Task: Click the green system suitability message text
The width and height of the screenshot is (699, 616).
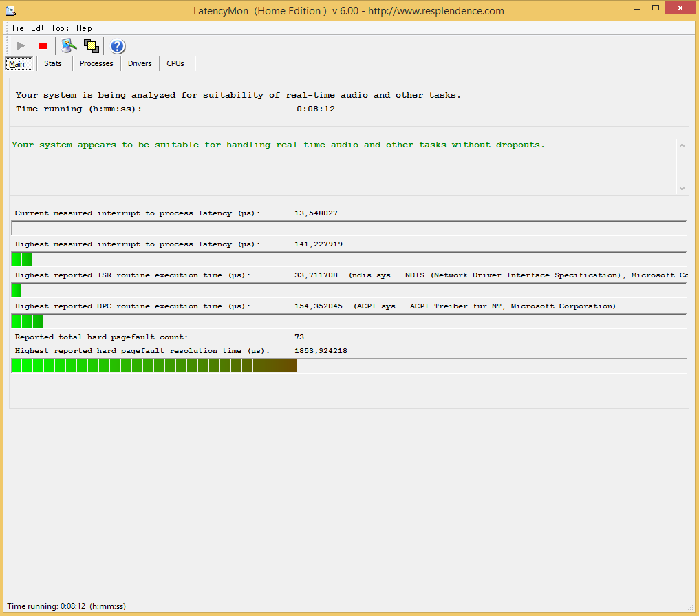Action: coord(278,145)
